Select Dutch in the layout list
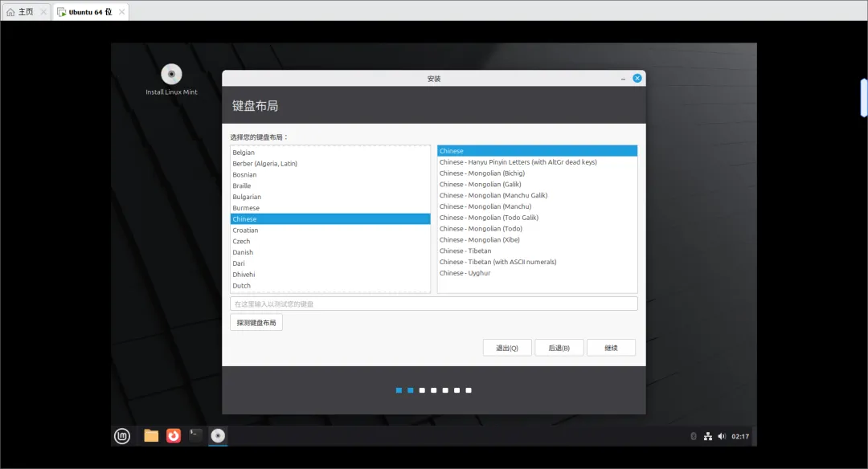 [330, 285]
